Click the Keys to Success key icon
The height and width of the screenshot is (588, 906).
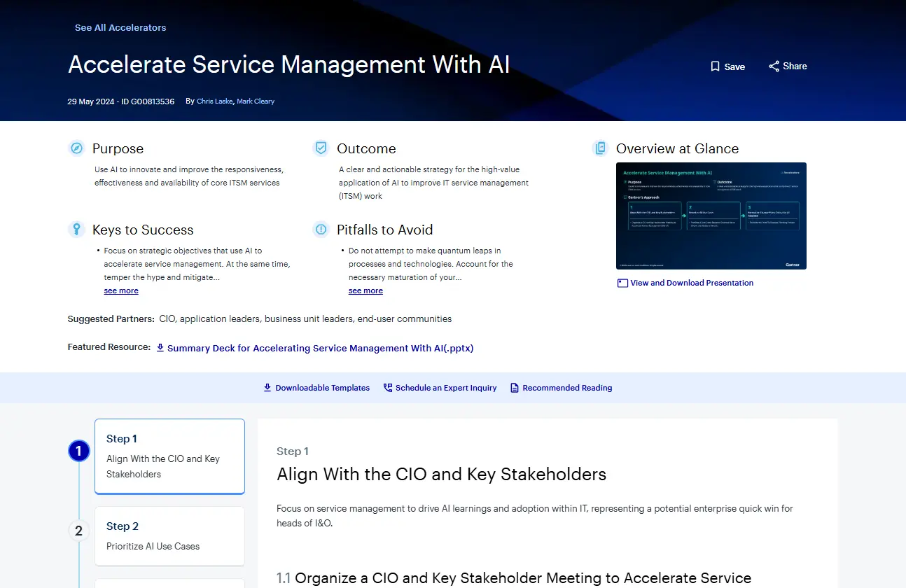click(x=76, y=229)
